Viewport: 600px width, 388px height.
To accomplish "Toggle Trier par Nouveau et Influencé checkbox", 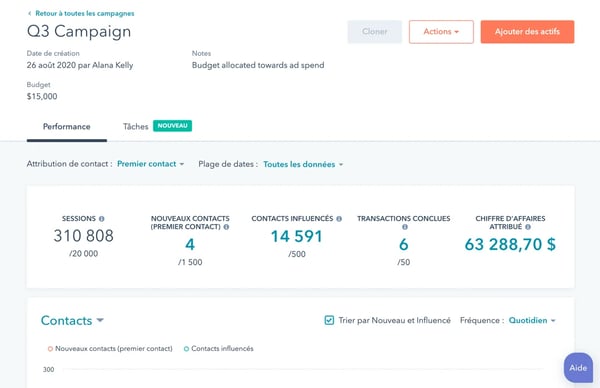I will (x=329, y=320).
